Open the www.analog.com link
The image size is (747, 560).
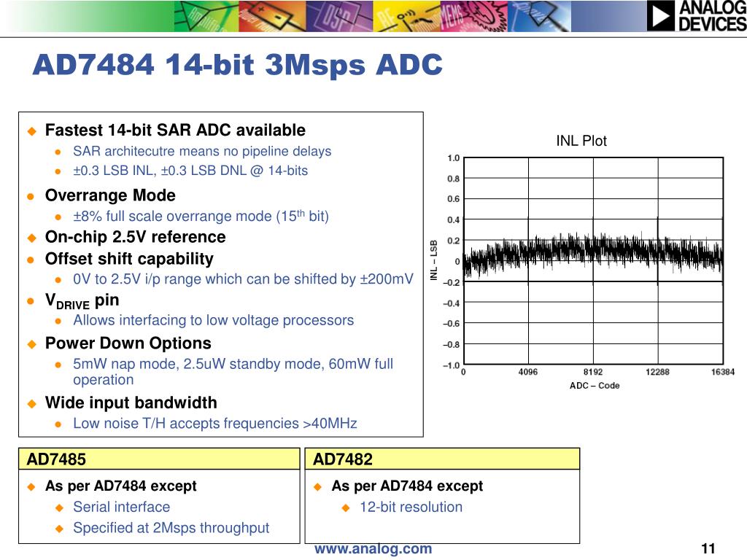point(373,548)
